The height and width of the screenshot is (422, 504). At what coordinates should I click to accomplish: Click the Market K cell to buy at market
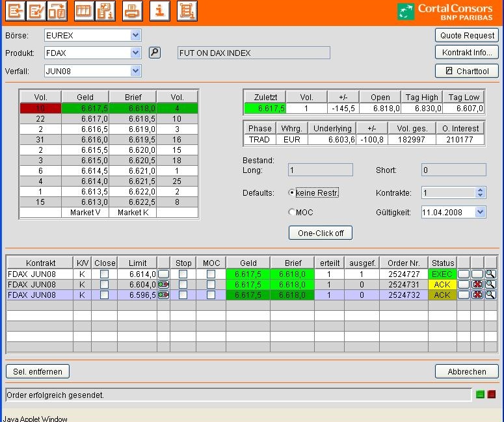pyautogui.click(x=133, y=213)
